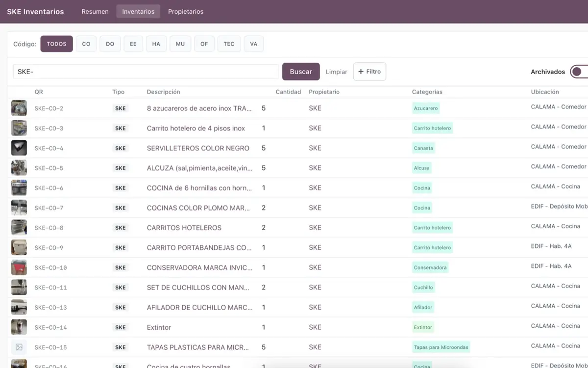Click the Cuchillo category tag
The height and width of the screenshot is (368, 588).
coord(423,288)
